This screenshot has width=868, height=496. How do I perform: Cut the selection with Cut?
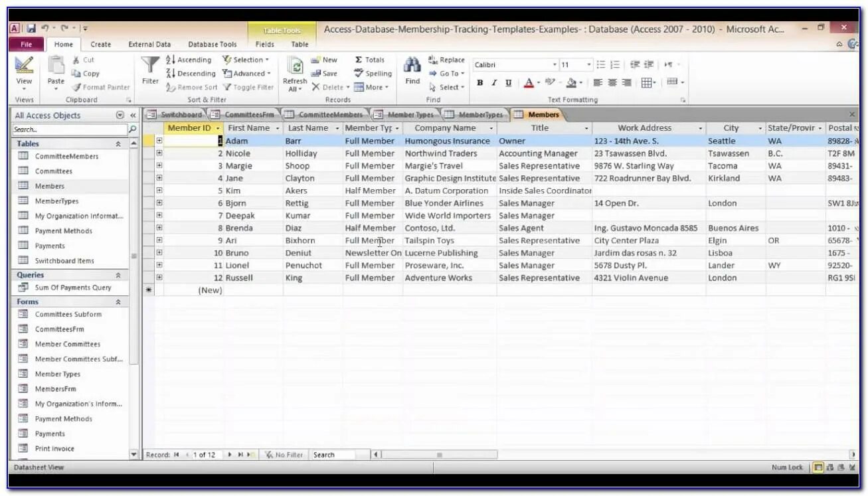83,60
